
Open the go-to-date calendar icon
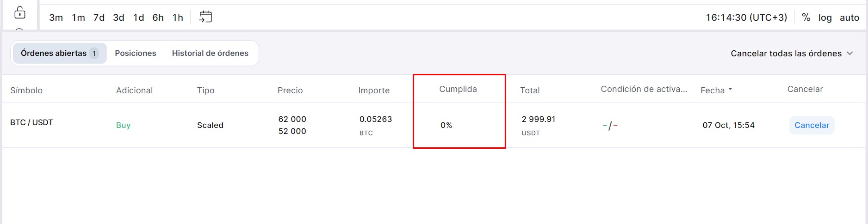(x=205, y=17)
